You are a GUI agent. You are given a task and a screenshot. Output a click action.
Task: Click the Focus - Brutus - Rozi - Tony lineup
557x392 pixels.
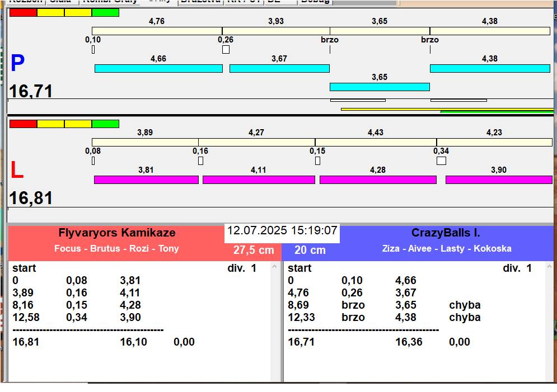116,248
